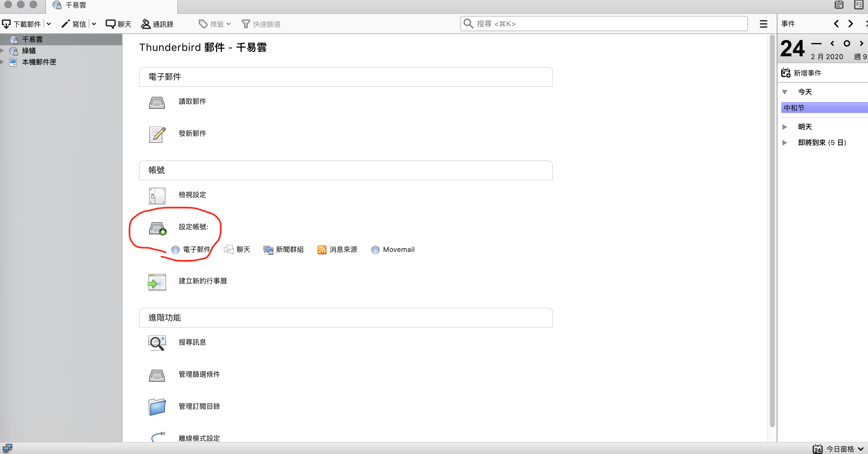Open the 建立新的行事曆 link
The width and height of the screenshot is (868, 454).
[x=203, y=281]
